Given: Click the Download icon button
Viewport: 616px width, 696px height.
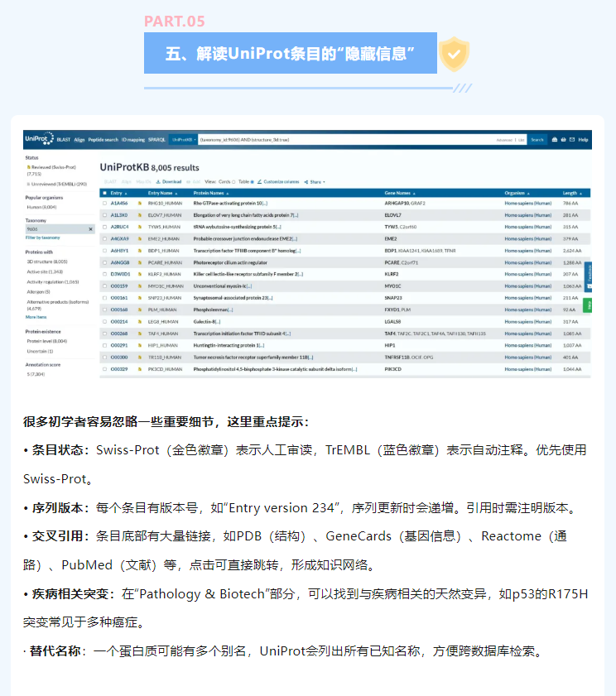Looking at the screenshot, I should coord(158,181).
